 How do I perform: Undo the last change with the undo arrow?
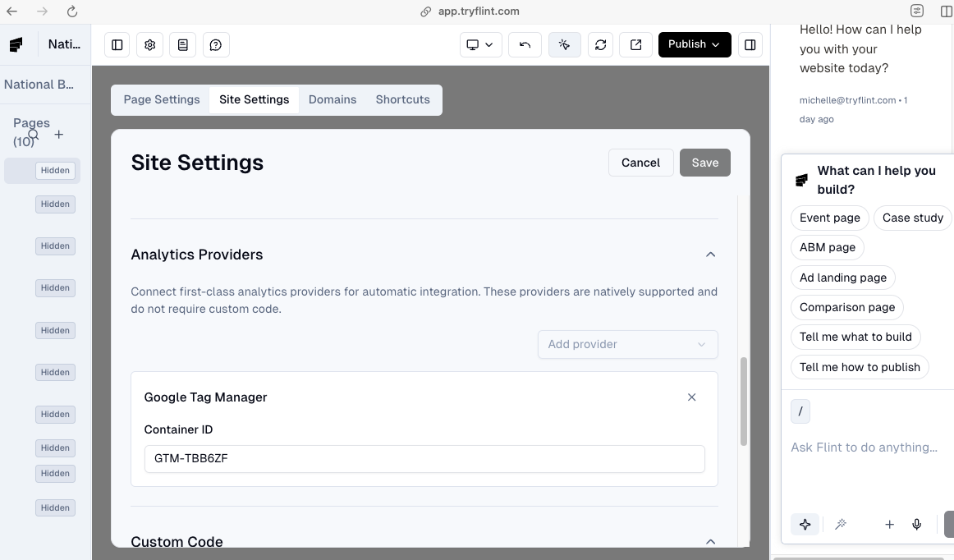(x=525, y=45)
